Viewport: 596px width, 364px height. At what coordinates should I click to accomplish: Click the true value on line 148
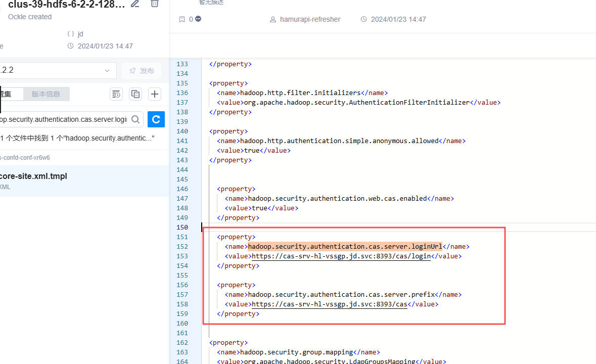coord(260,208)
